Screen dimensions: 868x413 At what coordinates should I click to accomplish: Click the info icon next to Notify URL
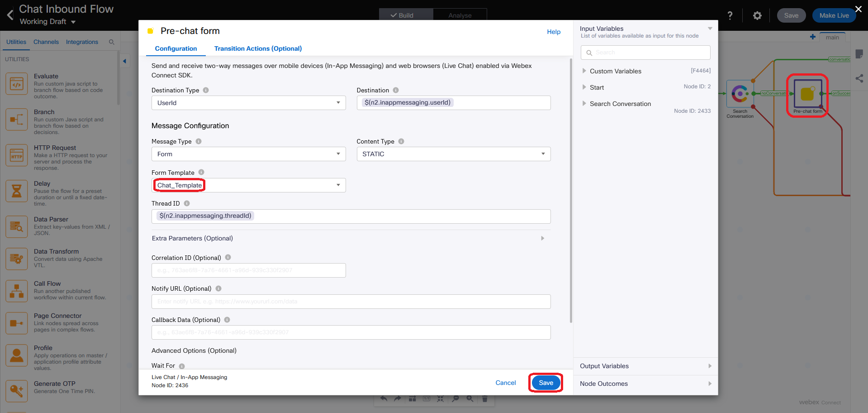tap(218, 288)
